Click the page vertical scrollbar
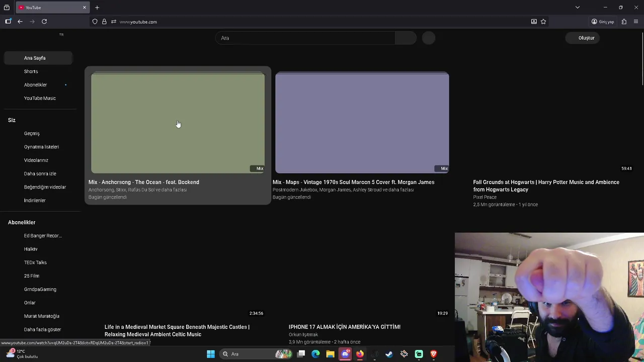Image resolution: width=644 pixels, height=362 pixels. point(641,58)
